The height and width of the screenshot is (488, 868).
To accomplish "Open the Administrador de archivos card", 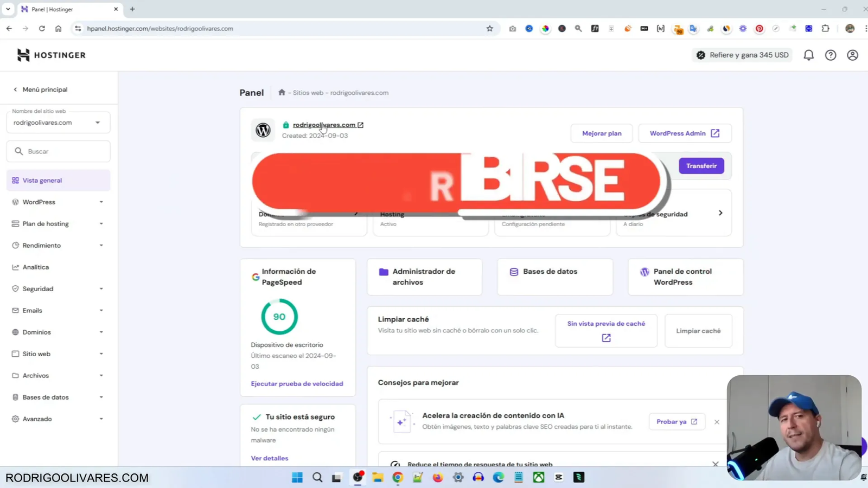I will pos(424,277).
